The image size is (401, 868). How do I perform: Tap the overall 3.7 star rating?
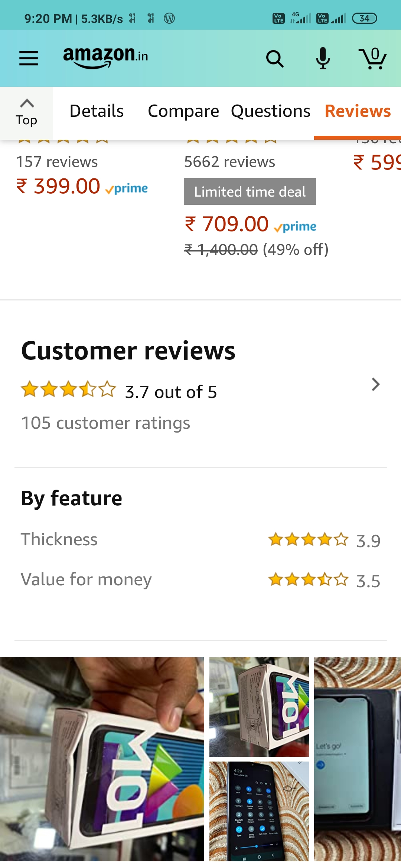[68, 389]
